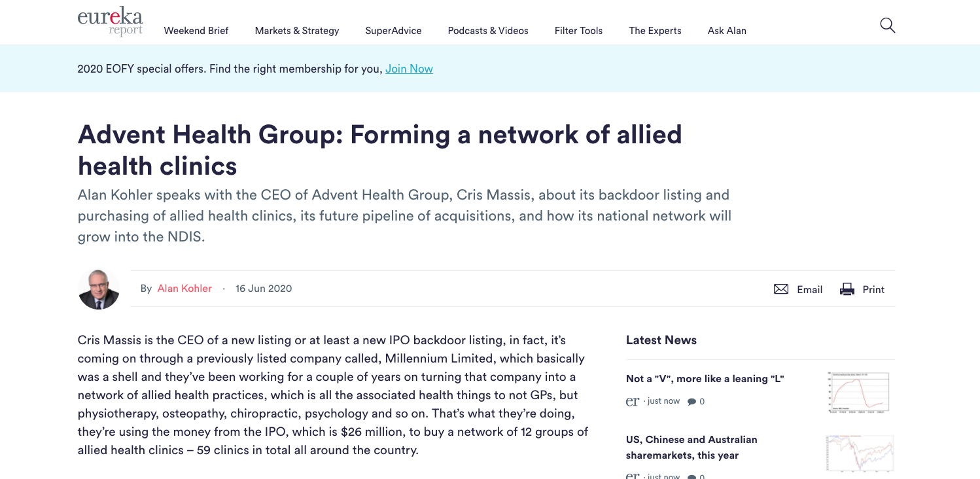
Task: Click Alan Kohler's profile photo
Action: click(x=97, y=289)
